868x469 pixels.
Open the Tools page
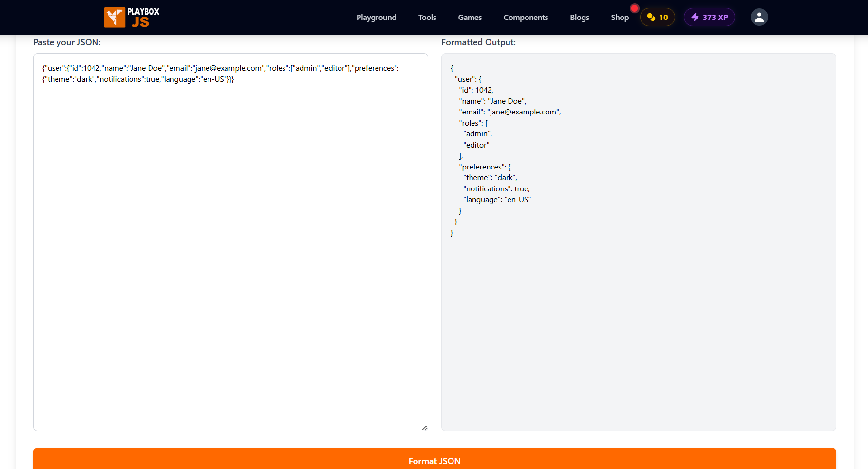point(427,17)
